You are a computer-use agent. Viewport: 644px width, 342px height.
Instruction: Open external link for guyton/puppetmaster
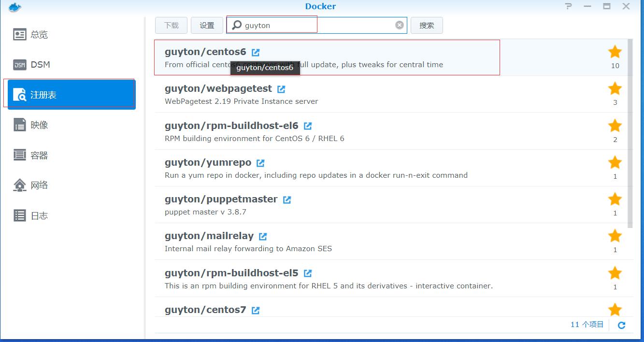coord(287,199)
